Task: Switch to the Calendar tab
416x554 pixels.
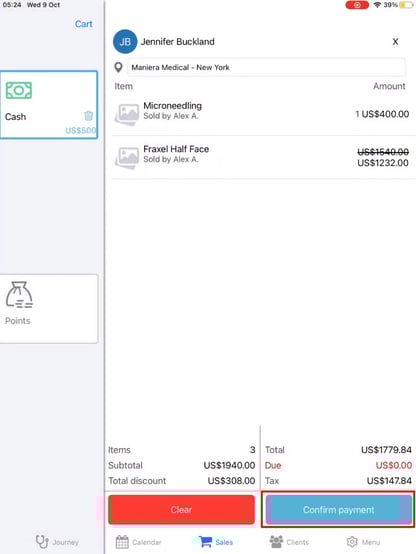Action: click(x=139, y=542)
